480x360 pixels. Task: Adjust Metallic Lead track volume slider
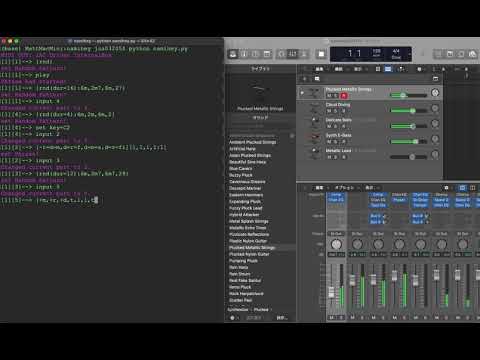click(x=409, y=157)
